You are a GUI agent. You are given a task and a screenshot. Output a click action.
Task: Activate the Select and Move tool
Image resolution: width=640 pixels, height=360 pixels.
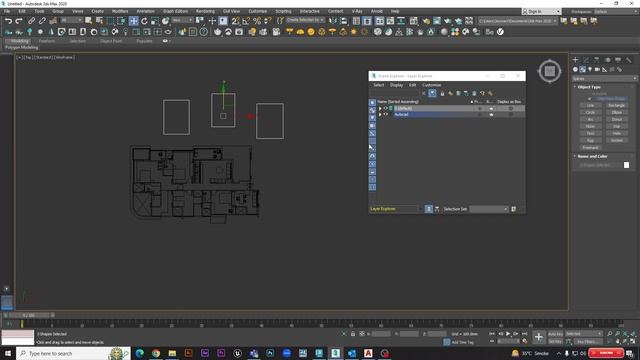133,21
